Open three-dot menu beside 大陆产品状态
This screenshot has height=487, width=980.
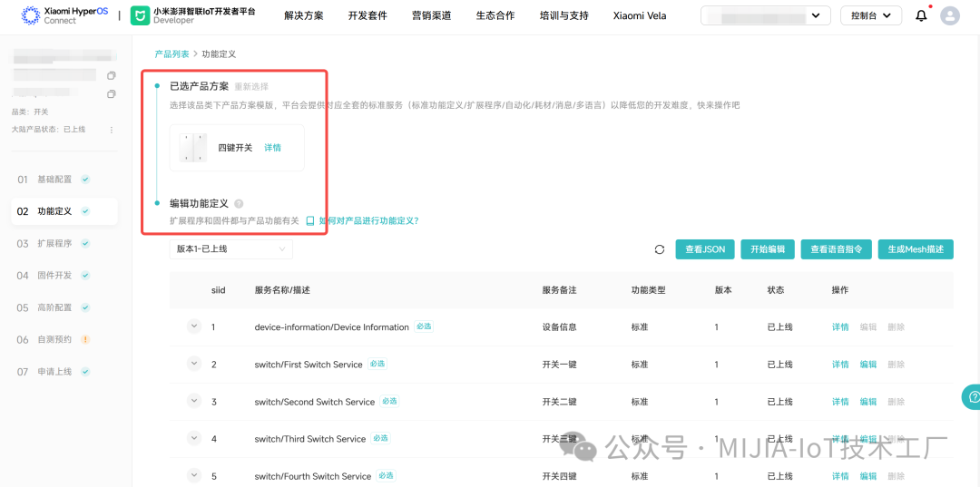[112, 130]
